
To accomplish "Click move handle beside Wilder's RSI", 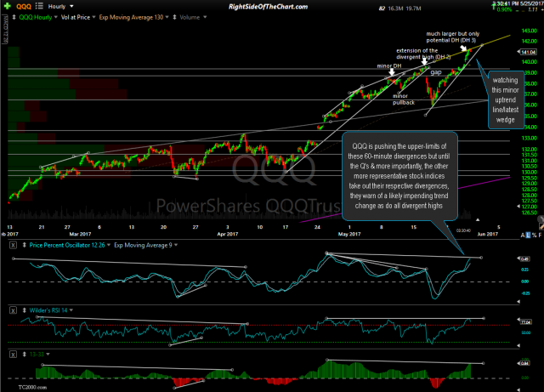I will coord(25,310).
